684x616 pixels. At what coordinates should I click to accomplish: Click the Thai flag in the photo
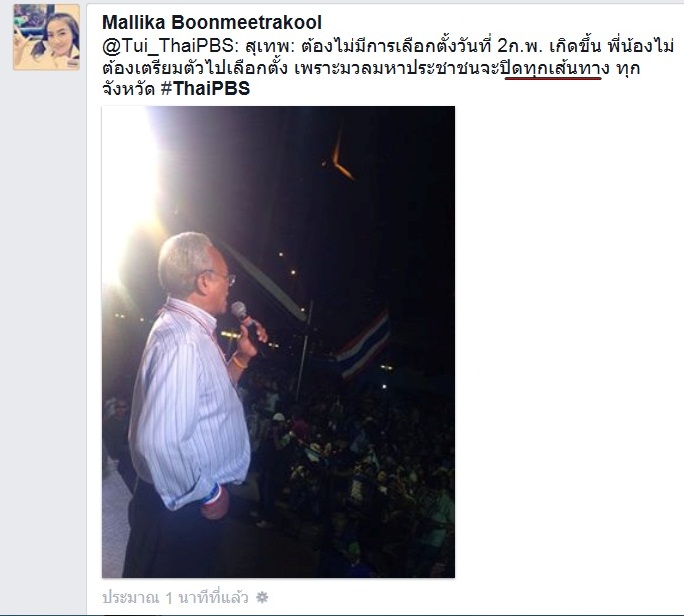364,345
